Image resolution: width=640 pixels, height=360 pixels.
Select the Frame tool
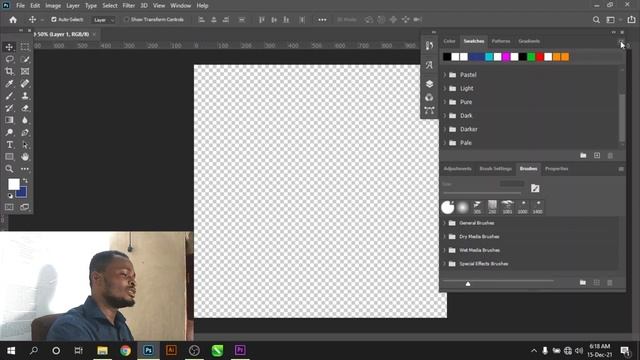click(25, 71)
